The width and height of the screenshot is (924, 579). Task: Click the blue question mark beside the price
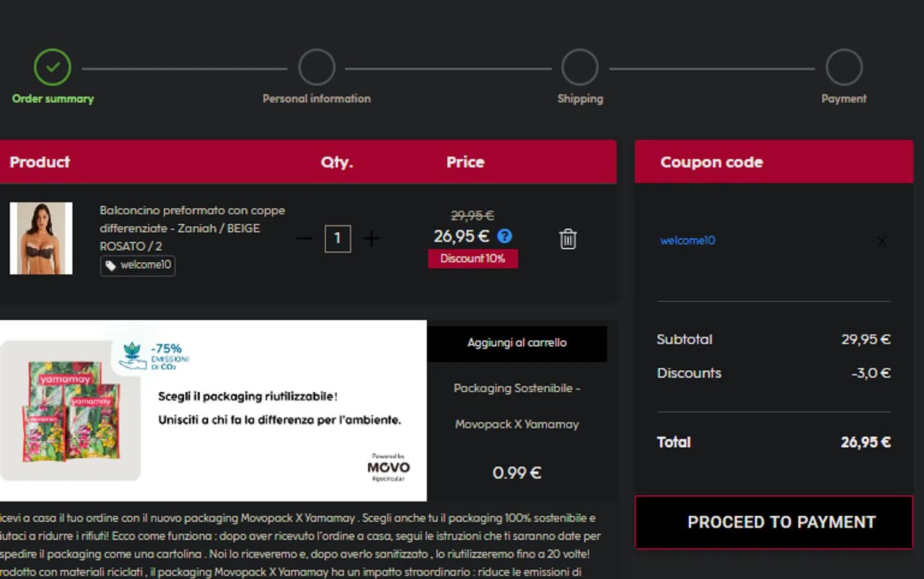click(x=505, y=236)
